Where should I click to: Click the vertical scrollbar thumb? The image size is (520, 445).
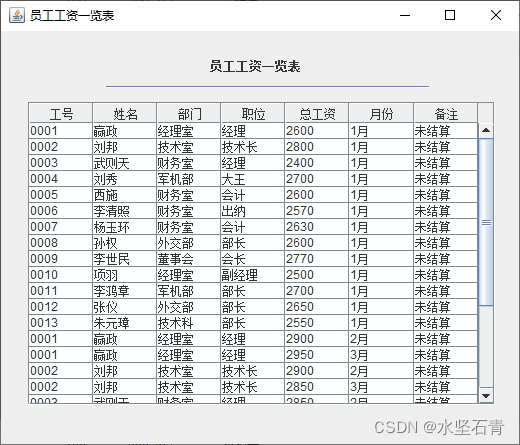click(486, 222)
